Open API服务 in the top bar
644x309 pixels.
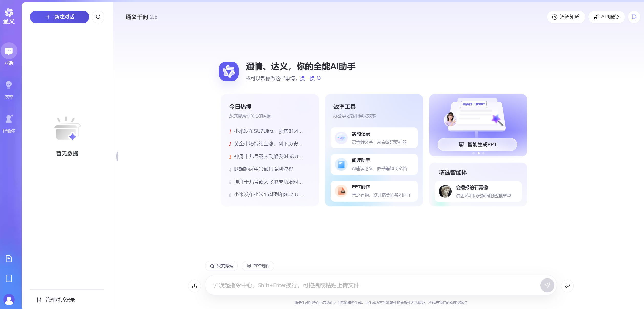pyautogui.click(x=606, y=17)
